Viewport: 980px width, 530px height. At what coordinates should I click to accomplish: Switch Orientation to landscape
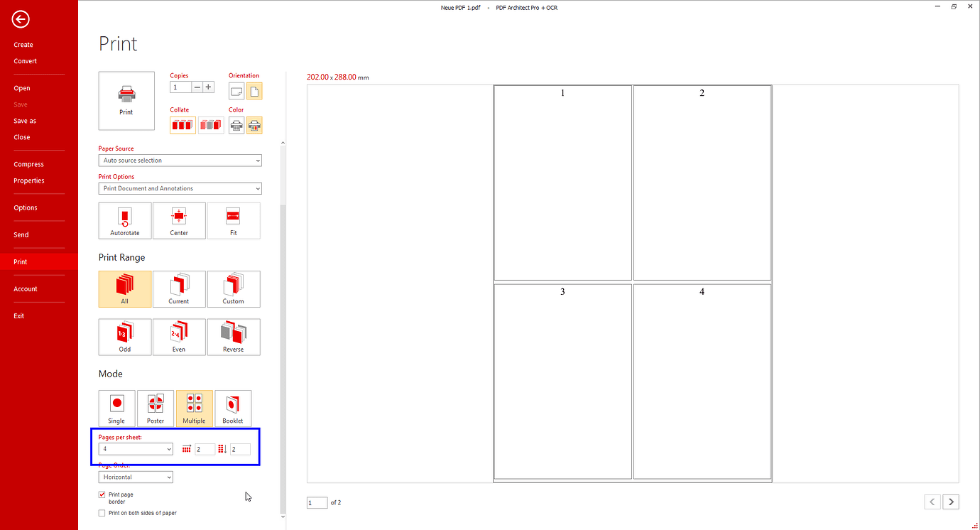[236, 91]
